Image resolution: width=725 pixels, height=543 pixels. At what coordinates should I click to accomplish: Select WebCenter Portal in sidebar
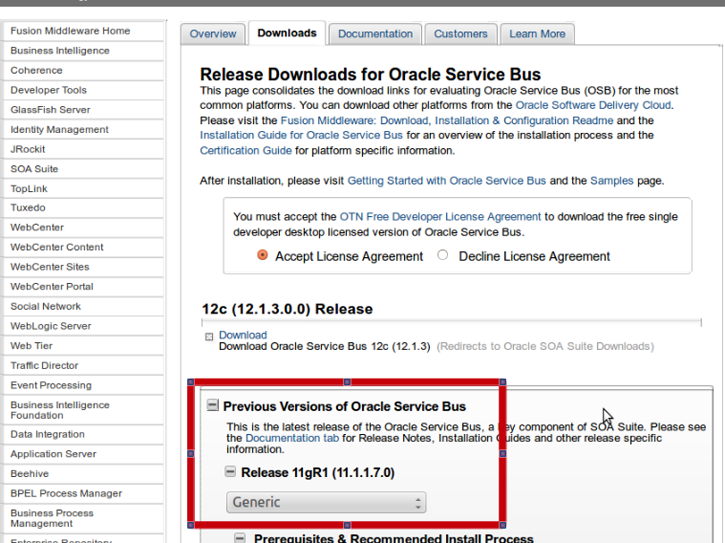[83, 287]
